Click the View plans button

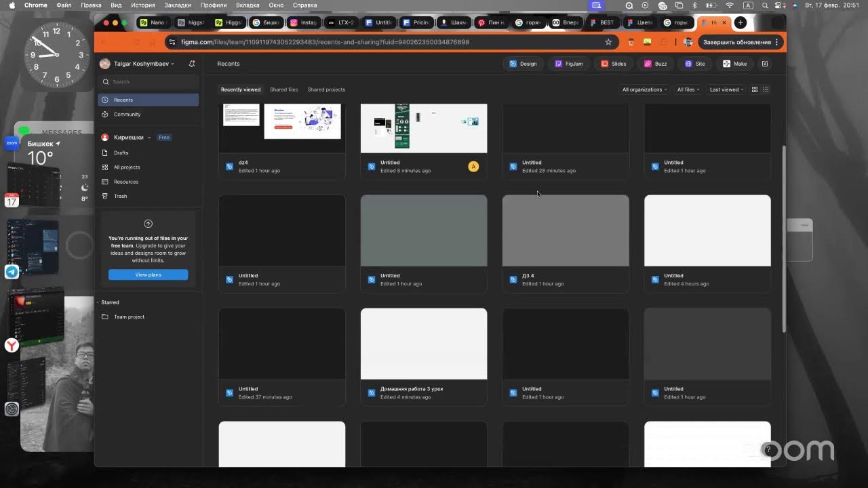(148, 274)
